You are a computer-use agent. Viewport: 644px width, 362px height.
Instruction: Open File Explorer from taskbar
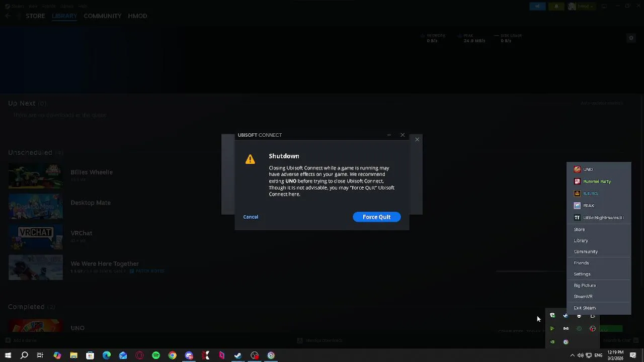73,355
